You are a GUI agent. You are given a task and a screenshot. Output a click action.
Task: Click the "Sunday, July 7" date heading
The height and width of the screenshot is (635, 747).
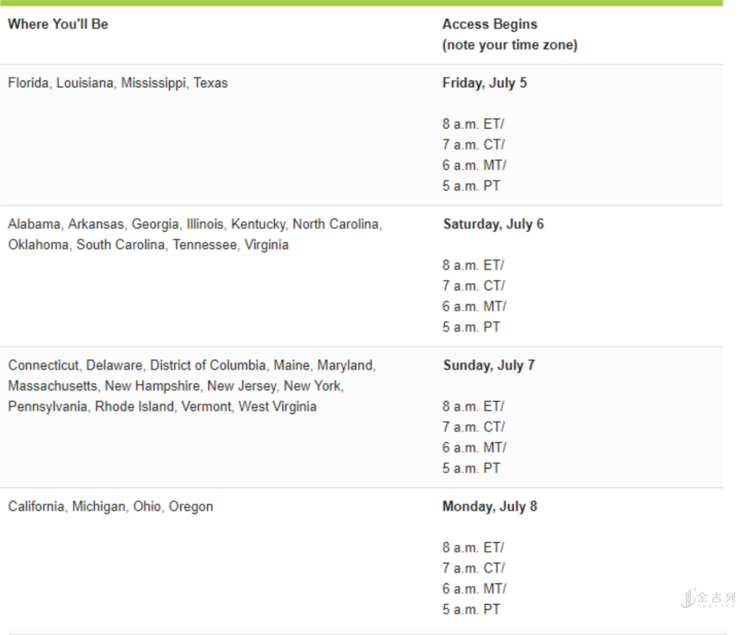tap(488, 365)
